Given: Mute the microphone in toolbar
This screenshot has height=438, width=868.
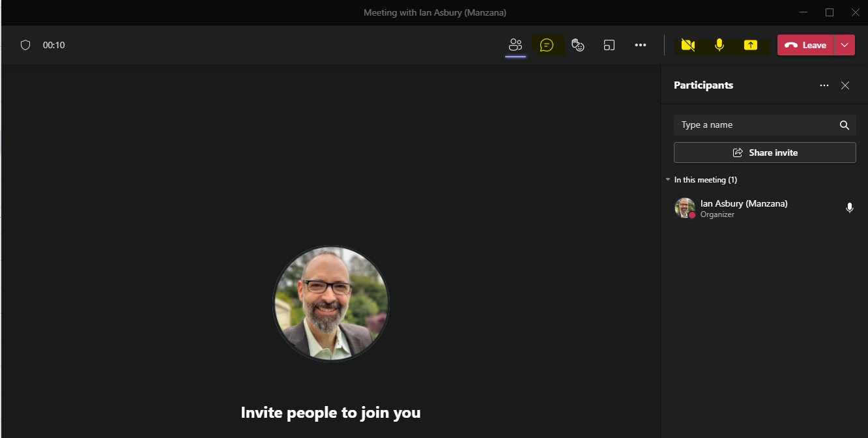Looking at the screenshot, I should (x=719, y=45).
